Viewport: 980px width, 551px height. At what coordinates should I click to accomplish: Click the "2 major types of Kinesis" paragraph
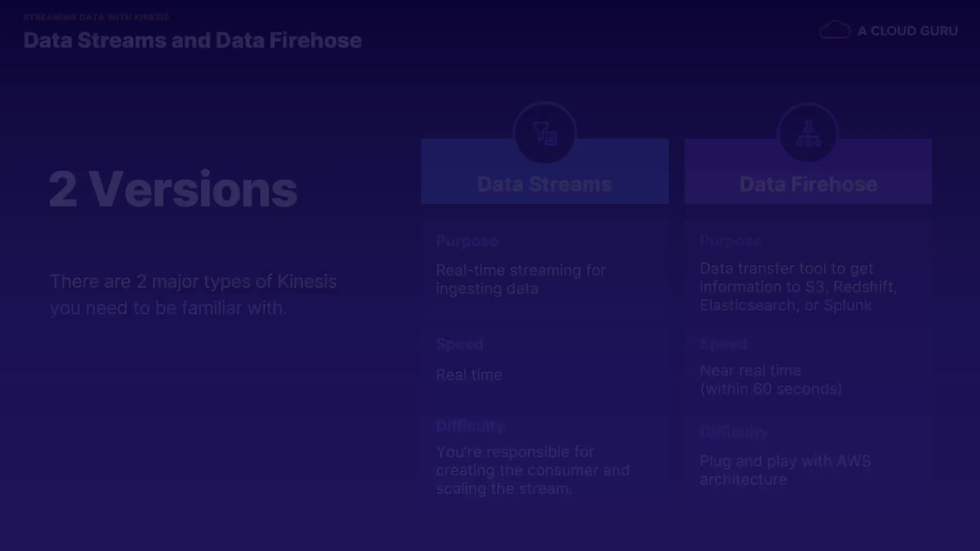(193, 294)
